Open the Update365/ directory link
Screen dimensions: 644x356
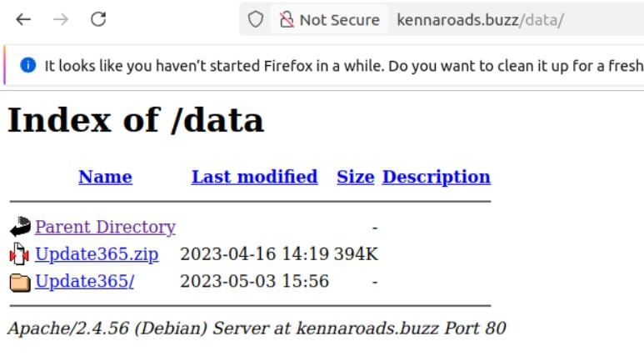pyautogui.click(x=84, y=282)
